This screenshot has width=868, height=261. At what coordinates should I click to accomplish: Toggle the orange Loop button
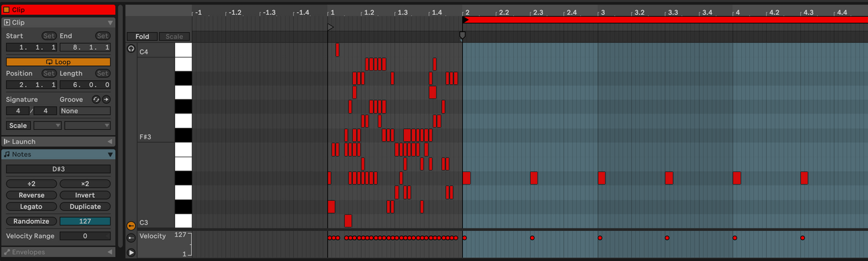pyautogui.click(x=58, y=62)
